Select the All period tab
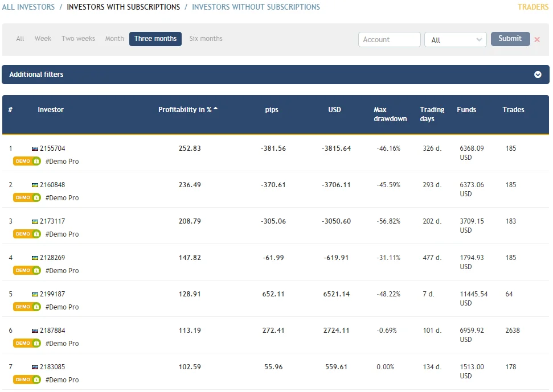Screen dimensions: 553x392 (20, 39)
